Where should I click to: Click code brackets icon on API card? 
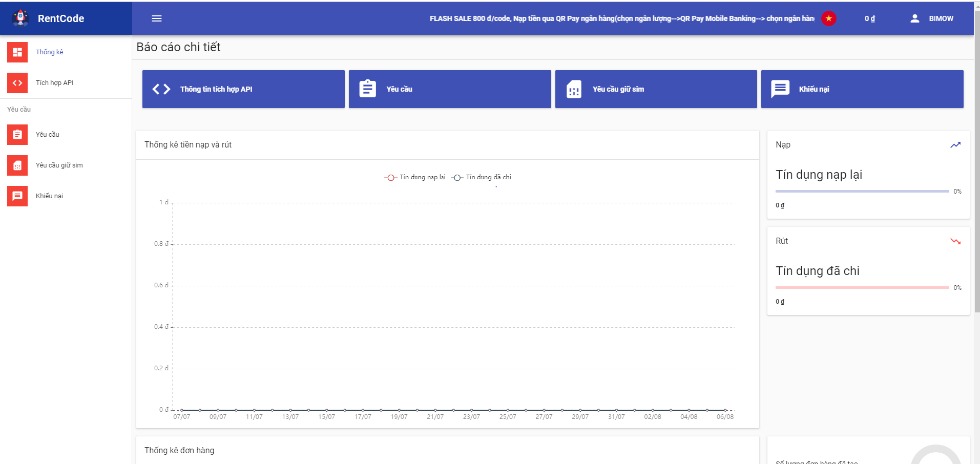161,89
